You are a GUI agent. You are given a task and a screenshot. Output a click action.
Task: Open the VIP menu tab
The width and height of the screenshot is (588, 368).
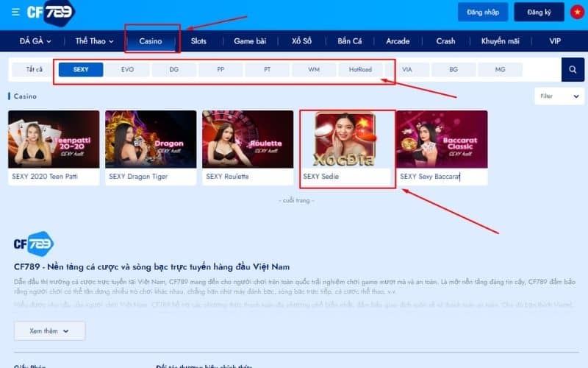[x=555, y=41]
